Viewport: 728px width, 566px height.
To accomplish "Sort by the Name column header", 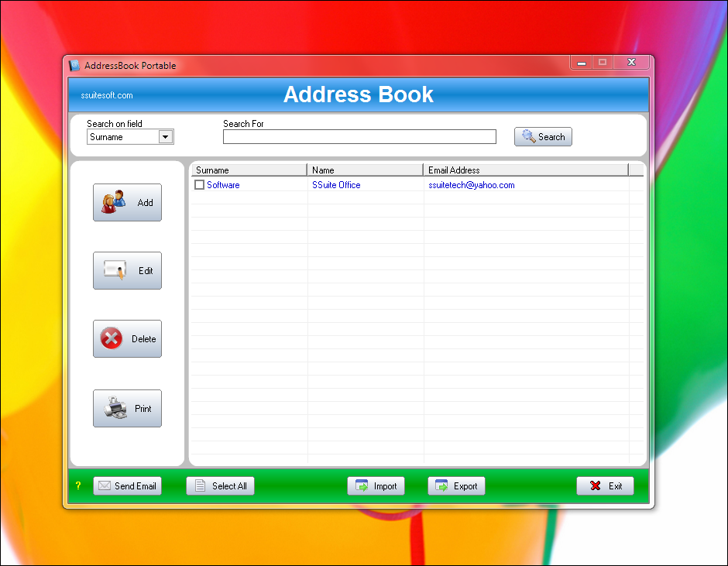I will point(365,170).
